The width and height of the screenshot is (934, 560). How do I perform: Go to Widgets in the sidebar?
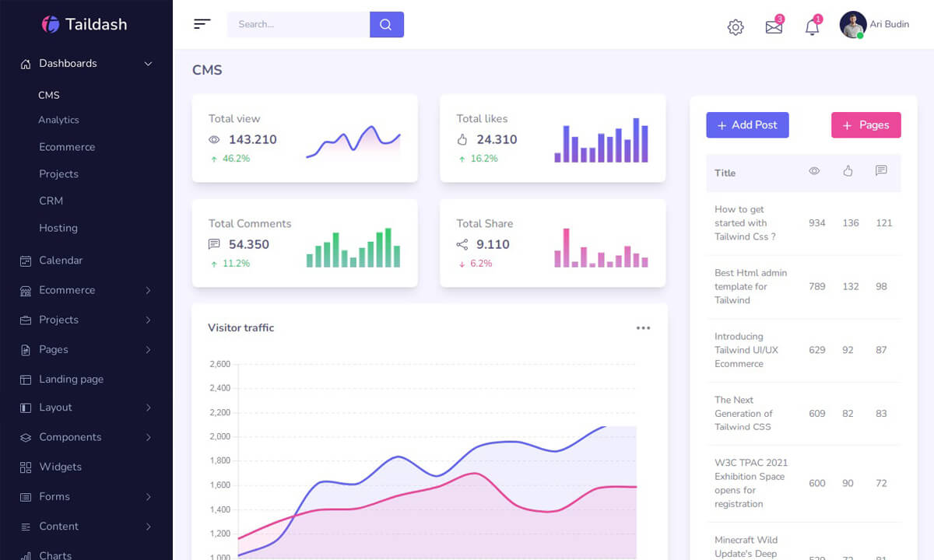60,467
